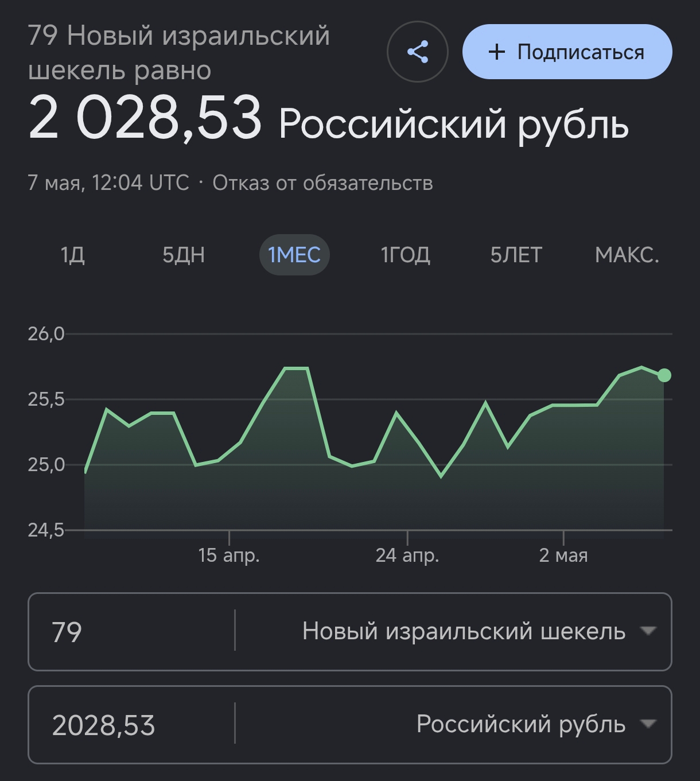Click the 79 amount input field
The image size is (700, 781).
coord(131,632)
